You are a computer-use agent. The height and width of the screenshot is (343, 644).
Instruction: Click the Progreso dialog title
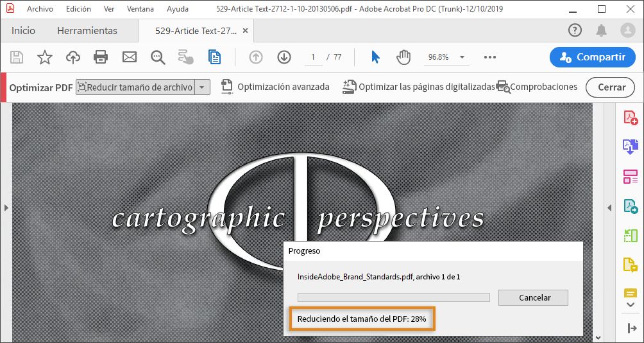click(304, 251)
